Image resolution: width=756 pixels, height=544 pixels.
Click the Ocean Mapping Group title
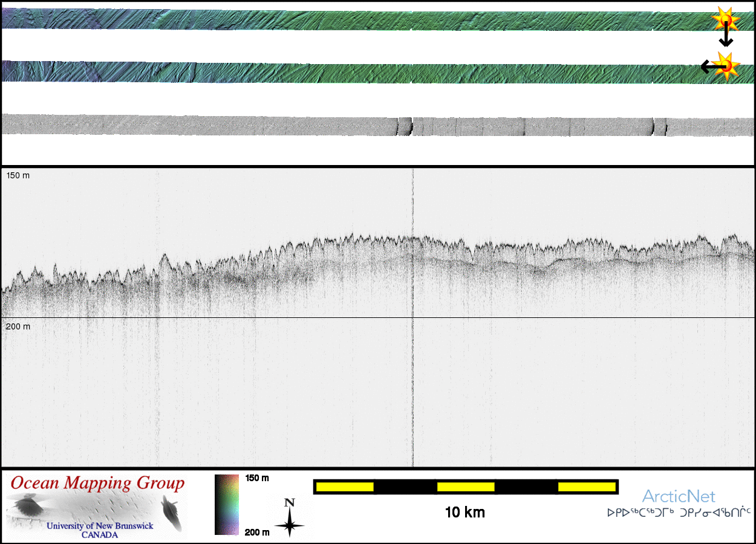pos(97,484)
